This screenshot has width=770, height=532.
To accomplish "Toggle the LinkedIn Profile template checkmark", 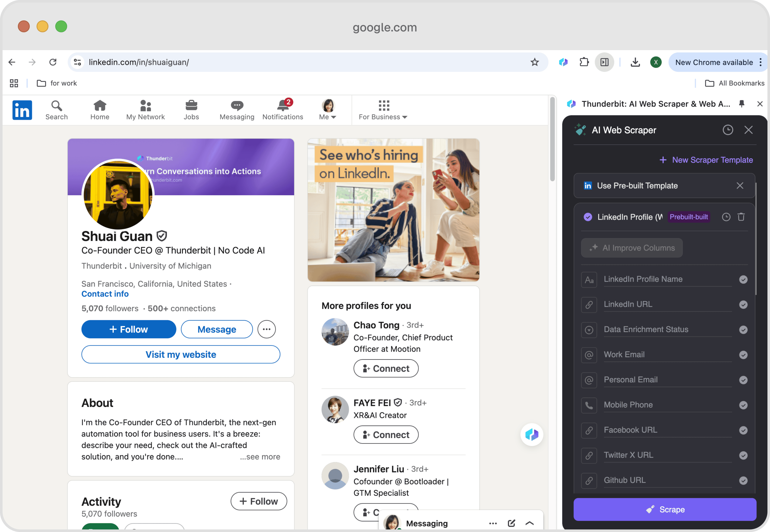I will point(588,217).
